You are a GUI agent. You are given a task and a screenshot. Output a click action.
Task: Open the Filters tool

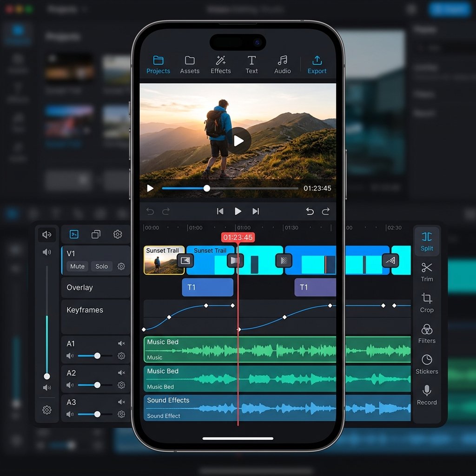click(x=427, y=334)
